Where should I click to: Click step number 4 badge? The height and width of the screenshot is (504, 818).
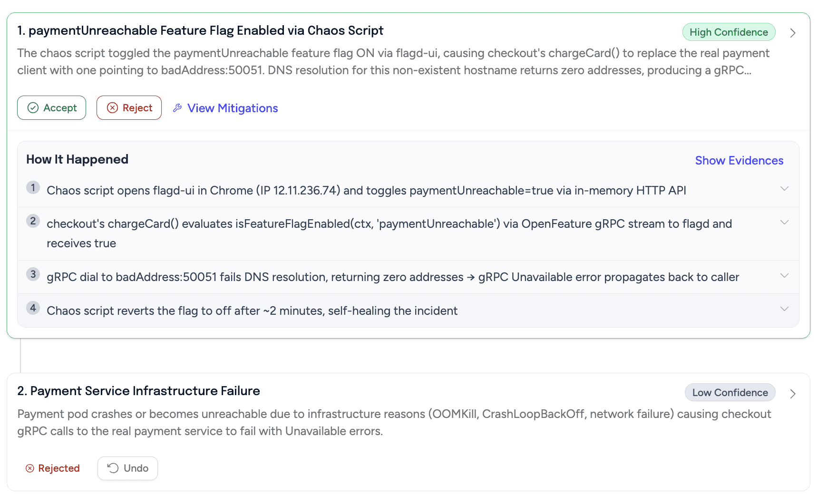pyautogui.click(x=33, y=308)
